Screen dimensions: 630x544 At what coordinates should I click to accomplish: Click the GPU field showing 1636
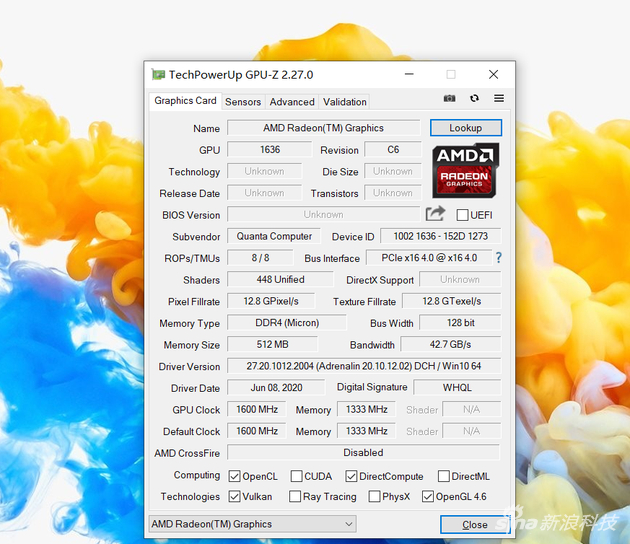(x=270, y=149)
